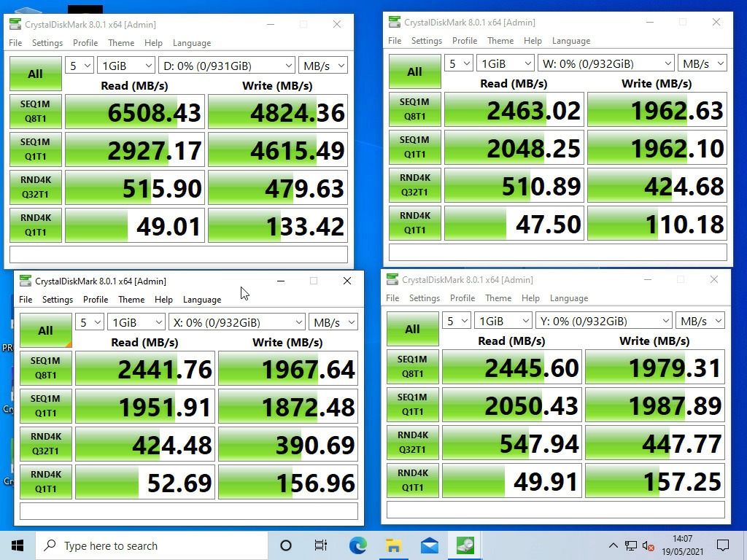The image size is (747, 560).
Task: Run All tests in Y: window
Action: [x=413, y=329]
